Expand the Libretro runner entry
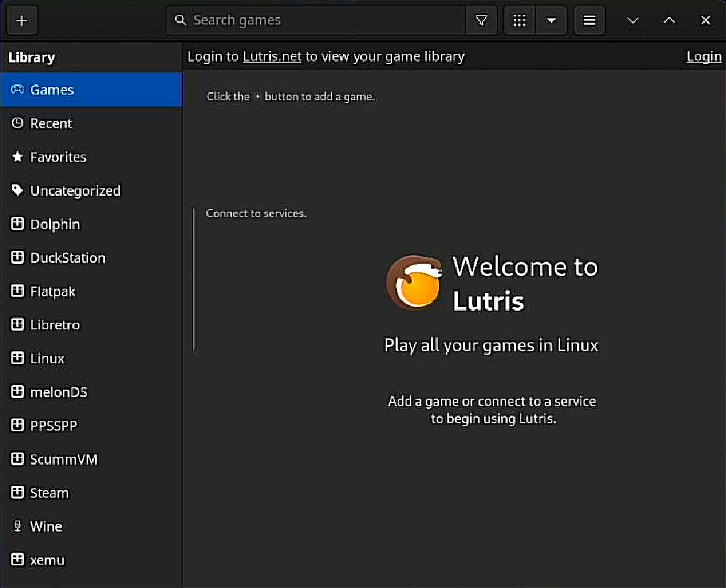This screenshot has height=588, width=726. [x=55, y=324]
